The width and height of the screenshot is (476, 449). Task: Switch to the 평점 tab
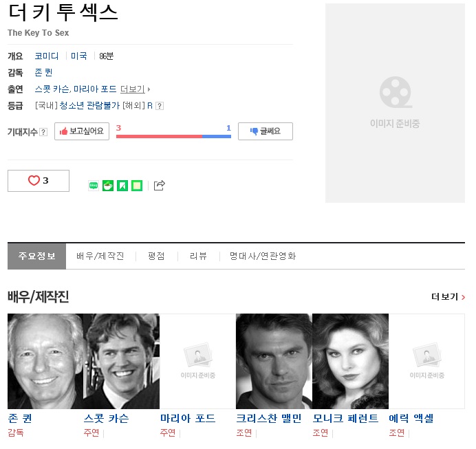point(156,256)
